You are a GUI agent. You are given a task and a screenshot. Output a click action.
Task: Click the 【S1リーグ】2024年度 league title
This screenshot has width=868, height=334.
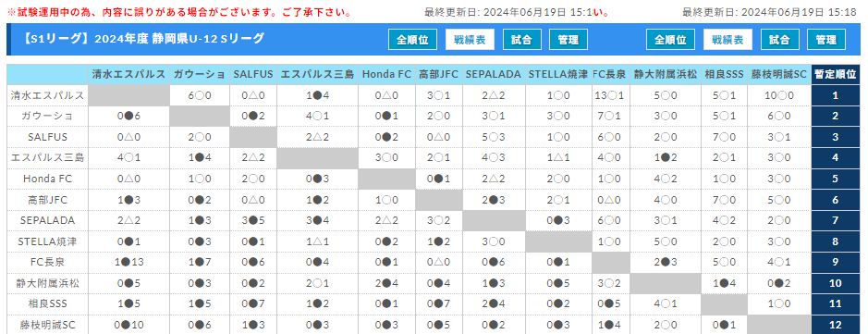point(144,39)
